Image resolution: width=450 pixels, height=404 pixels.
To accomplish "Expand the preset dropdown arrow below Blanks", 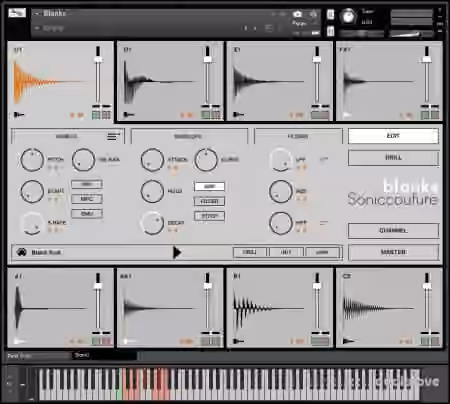I will tap(37, 28).
